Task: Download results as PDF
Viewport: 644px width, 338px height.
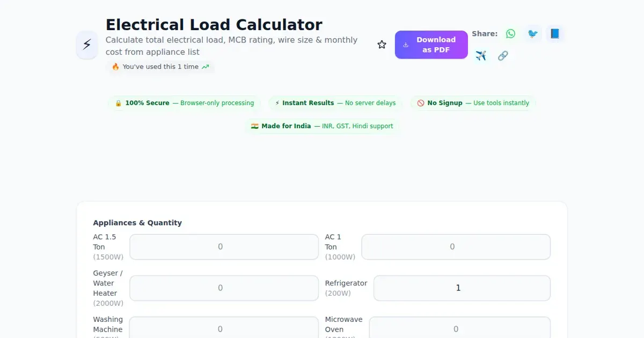Action: coord(431,45)
